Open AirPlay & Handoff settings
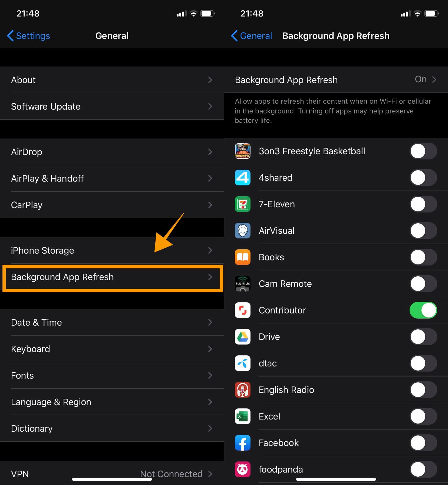448x485 pixels. point(112,178)
